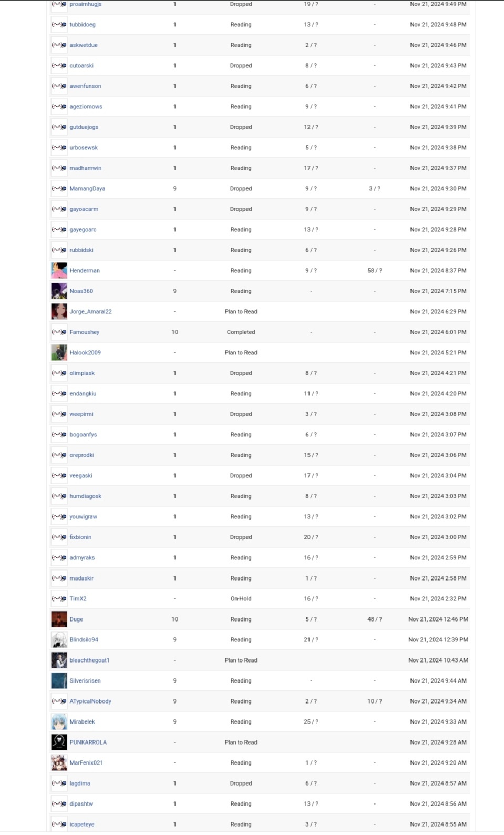Image resolution: width=504 pixels, height=835 pixels.
Task: Select MarFenix021's avatar picture
Action: coord(59,763)
